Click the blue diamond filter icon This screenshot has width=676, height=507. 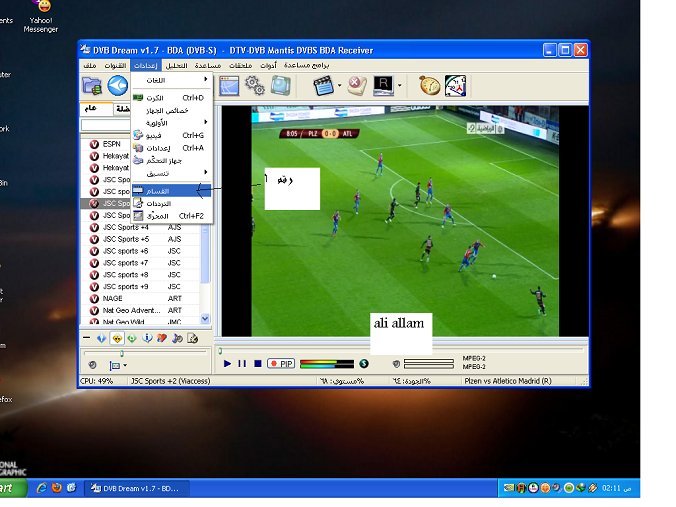pyautogui.click(x=101, y=339)
